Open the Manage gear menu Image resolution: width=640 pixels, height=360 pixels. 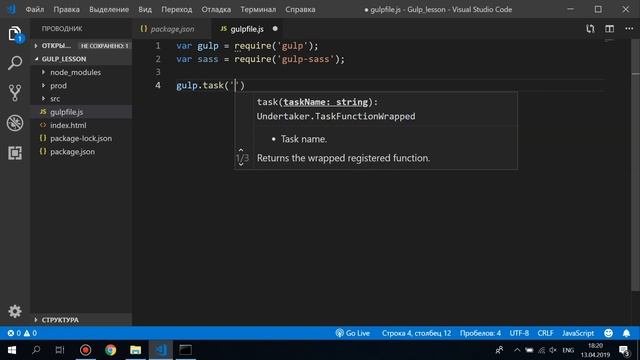coord(15,311)
